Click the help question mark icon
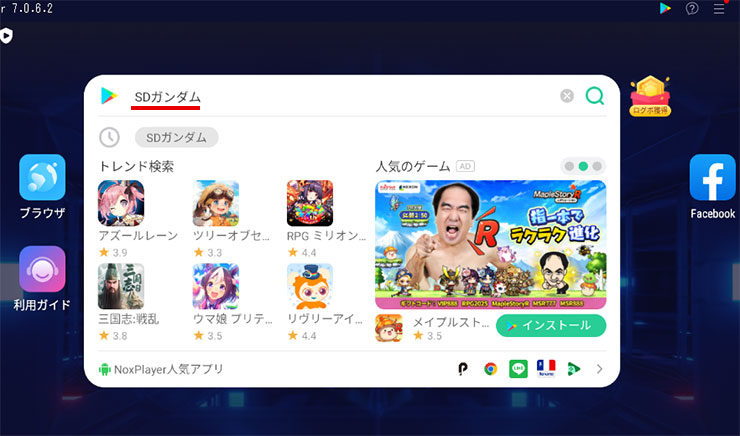 click(x=692, y=8)
